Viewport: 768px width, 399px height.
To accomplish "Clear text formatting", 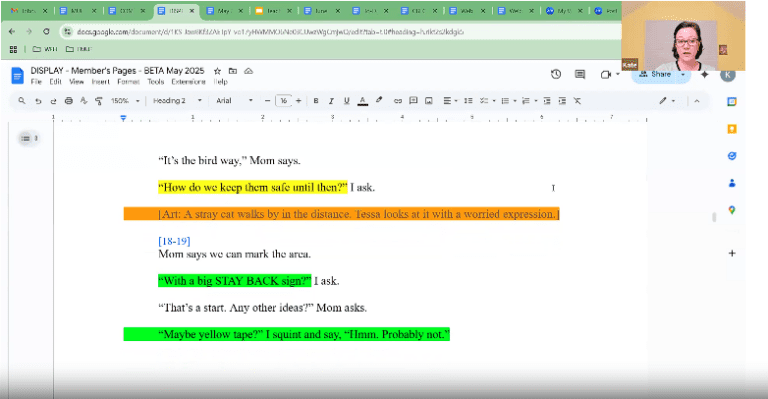I will 577,101.
